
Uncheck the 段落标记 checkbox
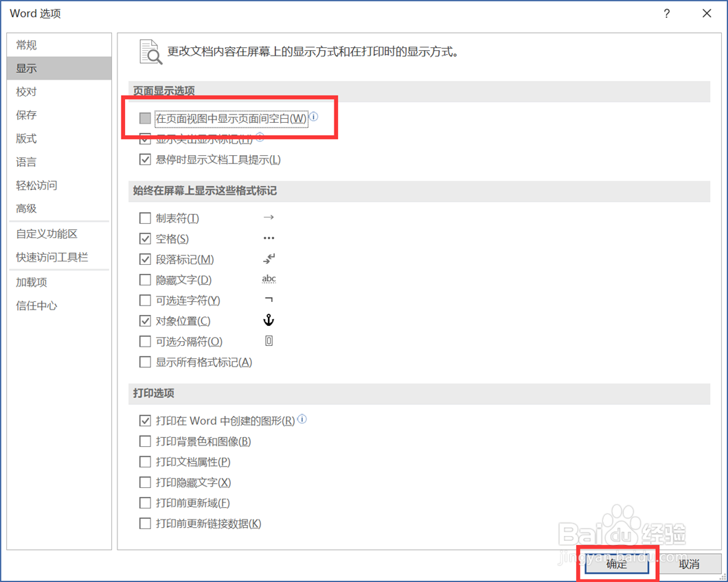146,259
